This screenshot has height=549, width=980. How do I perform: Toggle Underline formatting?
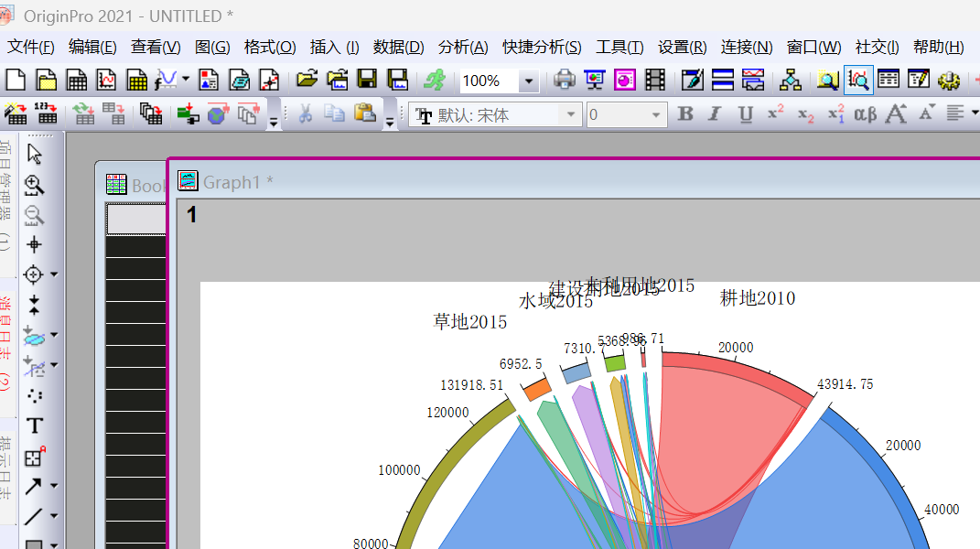click(x=745, y=114)
